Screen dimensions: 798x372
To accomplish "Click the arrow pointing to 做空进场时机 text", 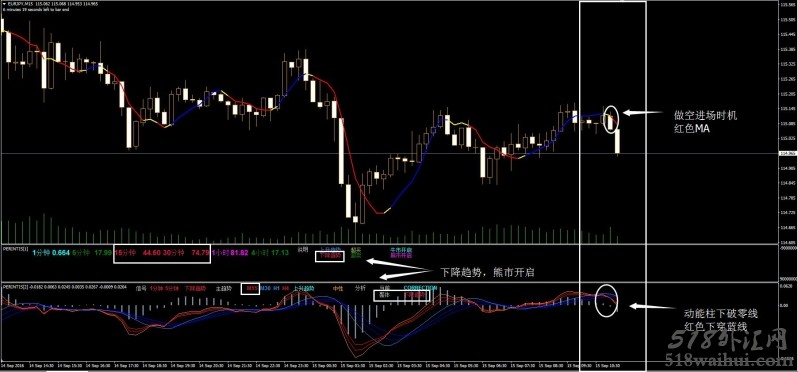I will tap(643, 112).
